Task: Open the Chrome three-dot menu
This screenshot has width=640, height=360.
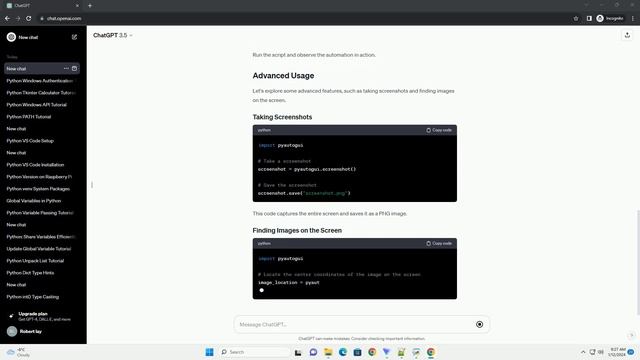Action: coord(633,18)
